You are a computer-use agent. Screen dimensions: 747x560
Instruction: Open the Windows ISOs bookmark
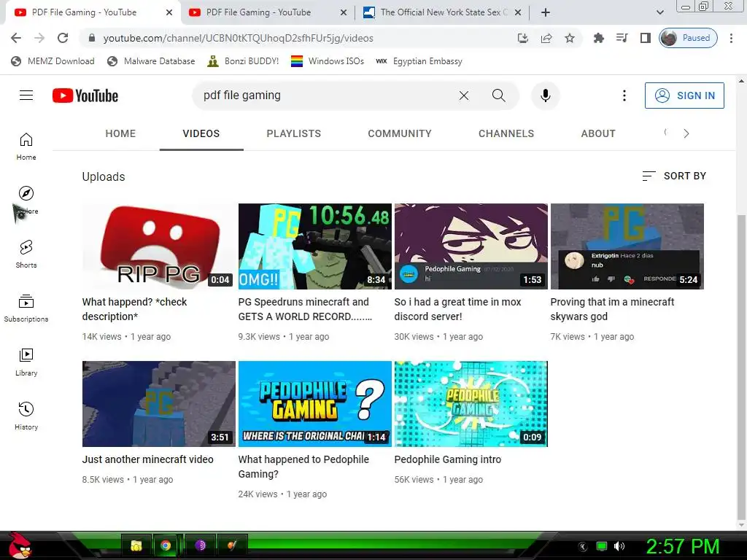pyautogui.click(x=328, y=61)
